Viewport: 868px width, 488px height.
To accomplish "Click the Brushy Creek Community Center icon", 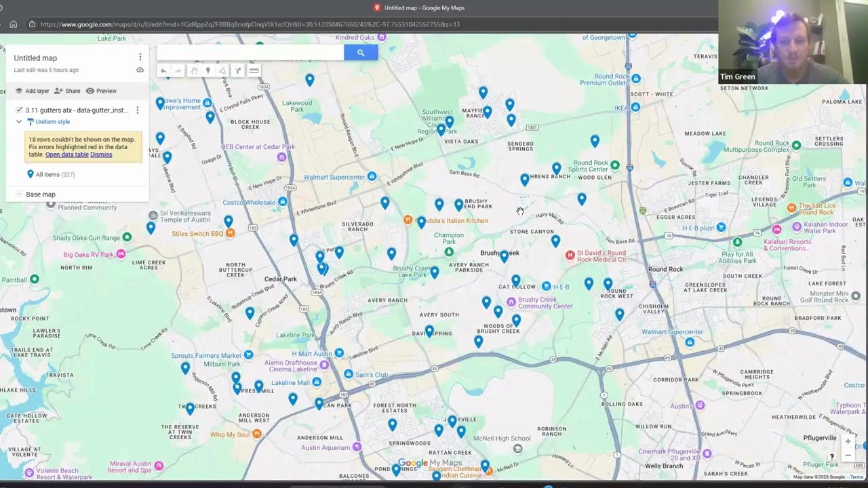I will (511, 302).
